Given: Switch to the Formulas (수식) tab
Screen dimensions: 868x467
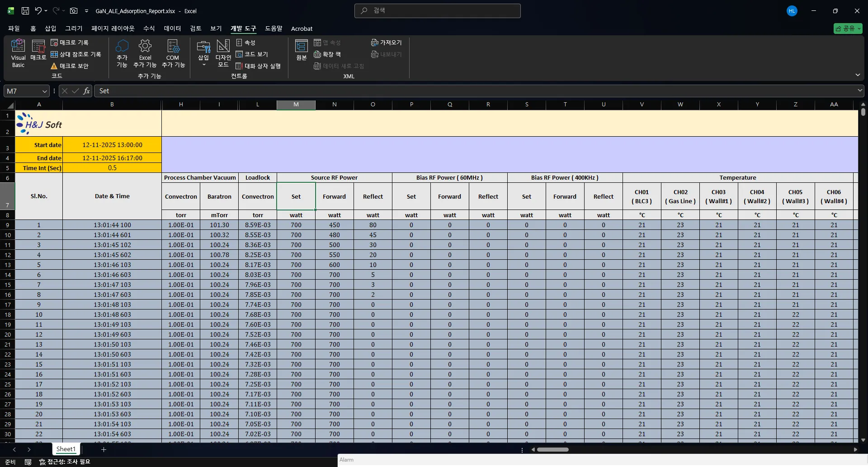Looking at the screenshot, I should click(149, 29).
